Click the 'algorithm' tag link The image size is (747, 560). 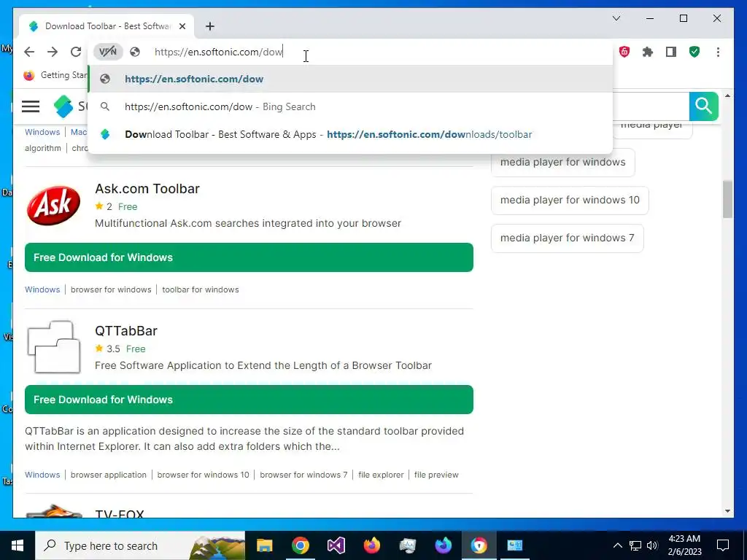click(x=43, y=148)
